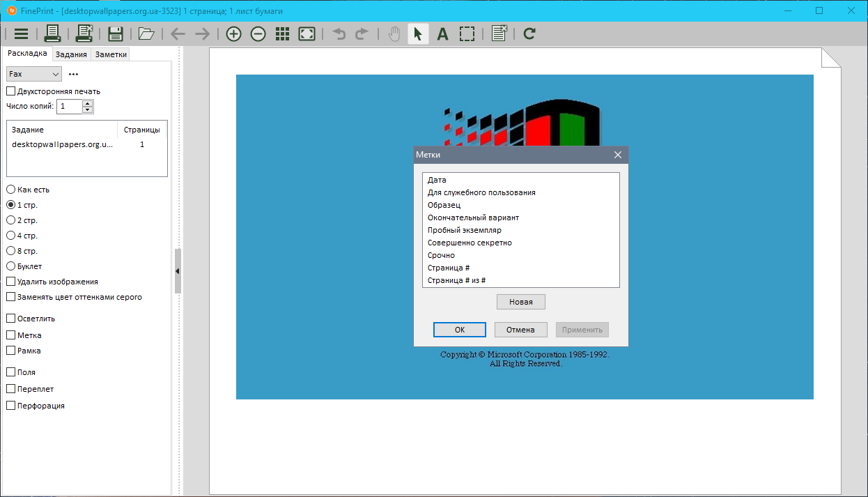This screenshot has height=497, width=868.
Task: Click the Задание column header
Action: click(62, 130)
